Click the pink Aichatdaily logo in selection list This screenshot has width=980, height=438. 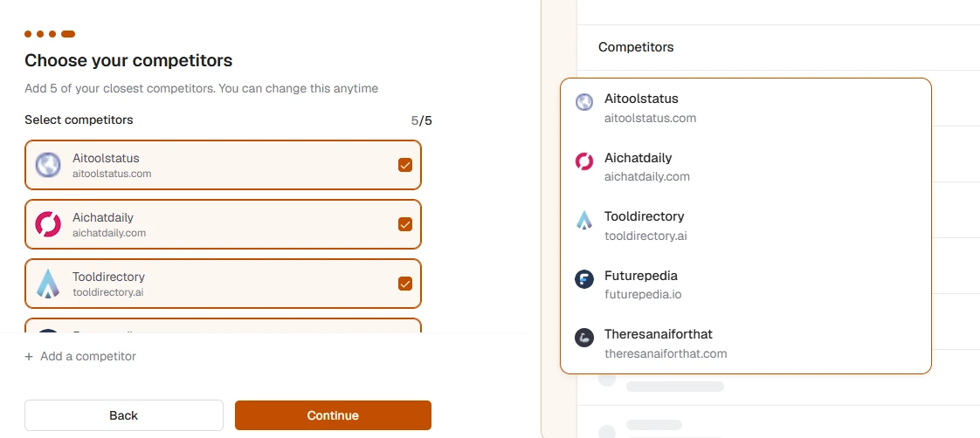tap(47, 224)
